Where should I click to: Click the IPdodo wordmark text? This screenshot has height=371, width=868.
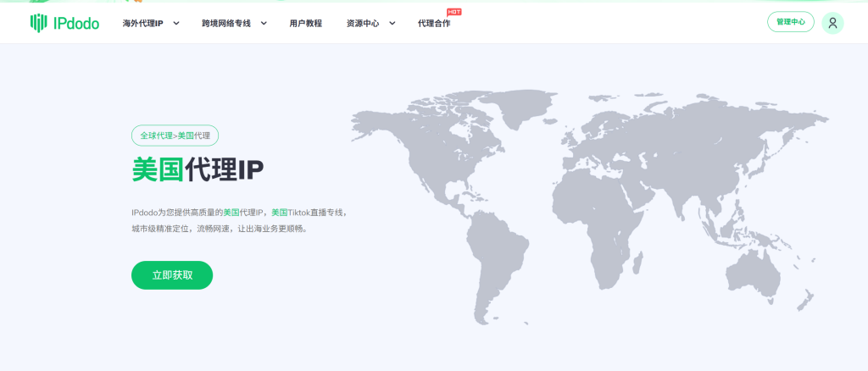[75, 23]
